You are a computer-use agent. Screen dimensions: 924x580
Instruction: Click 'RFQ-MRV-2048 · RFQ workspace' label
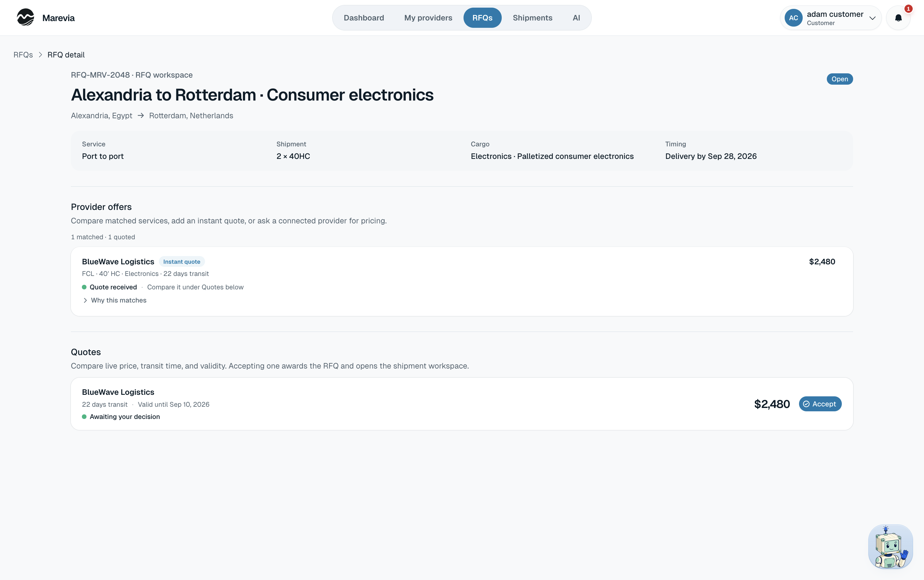(x=132, y=75)
